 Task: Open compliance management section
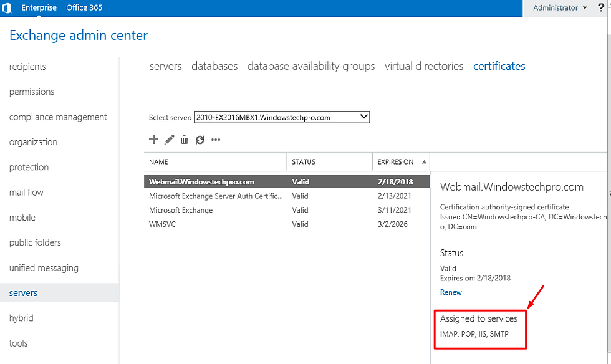coord(58,117)
